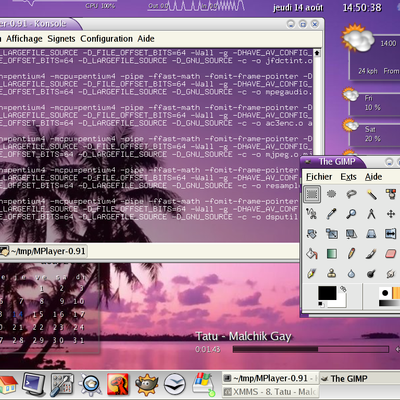The height and width of the screenshot is (400, 400).
Task: Click the Windows flag launcher in panel
Action: point(204,384)
